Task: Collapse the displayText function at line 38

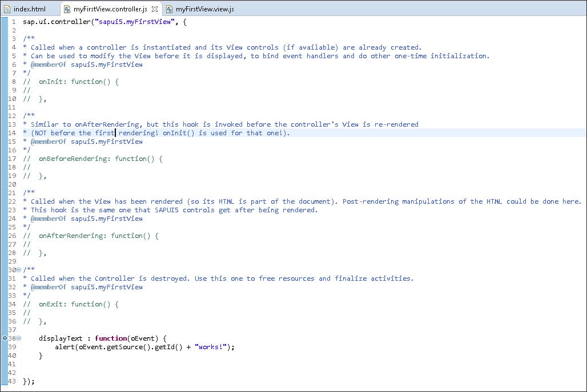Action: click(x=19, y=338)
